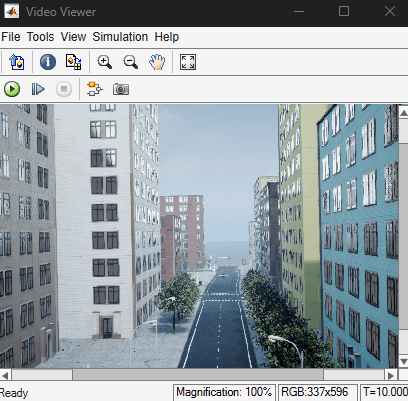The height and width of the screenshot is (401, 408).
Task: Open the File menu
Action: (11, 37)
